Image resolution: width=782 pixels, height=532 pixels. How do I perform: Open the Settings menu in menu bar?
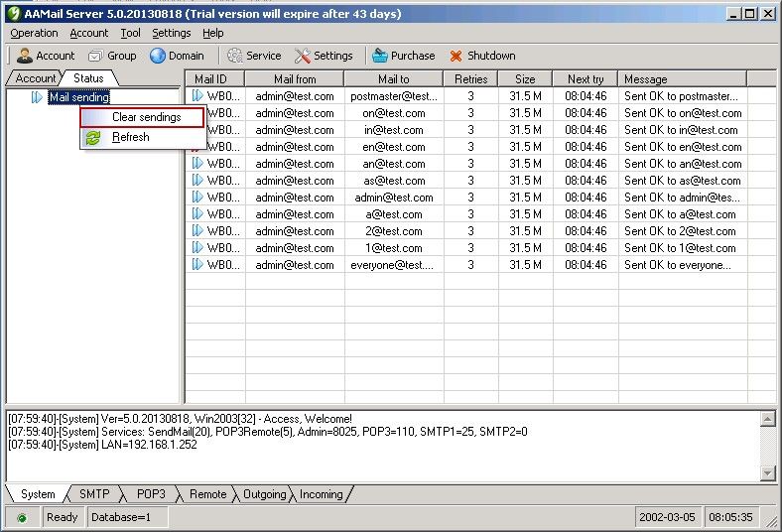point(171,33)
